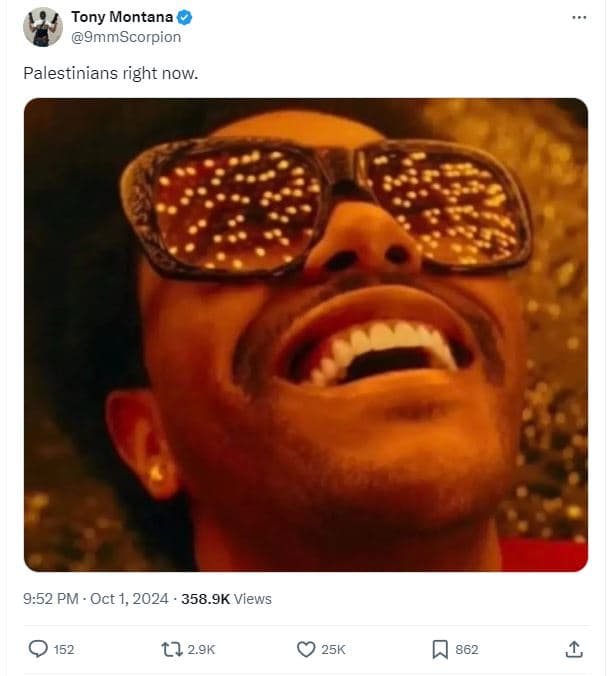Click the 2.9K reposts count
The image size is (615, 676).
tap(201, 650)
